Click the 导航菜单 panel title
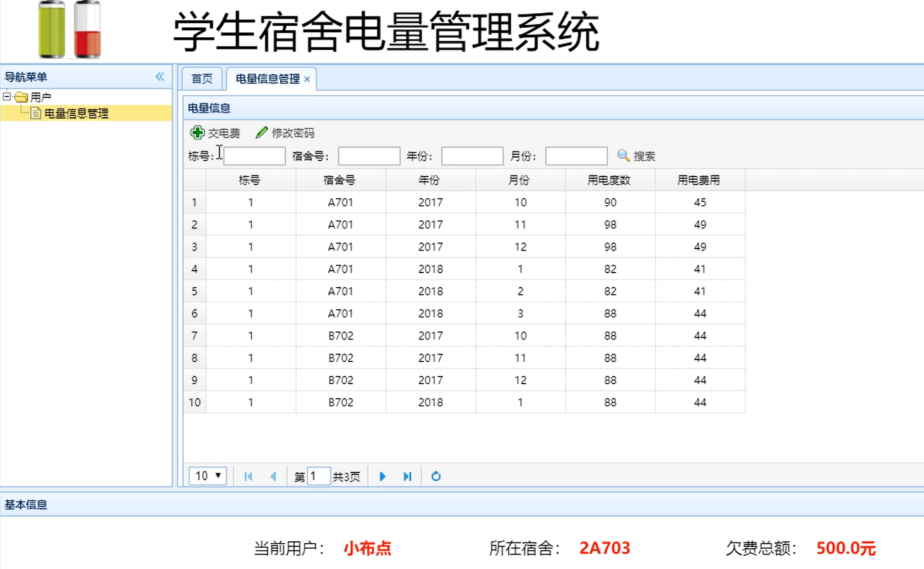This screenshot has width=924, height=569. 26,77
